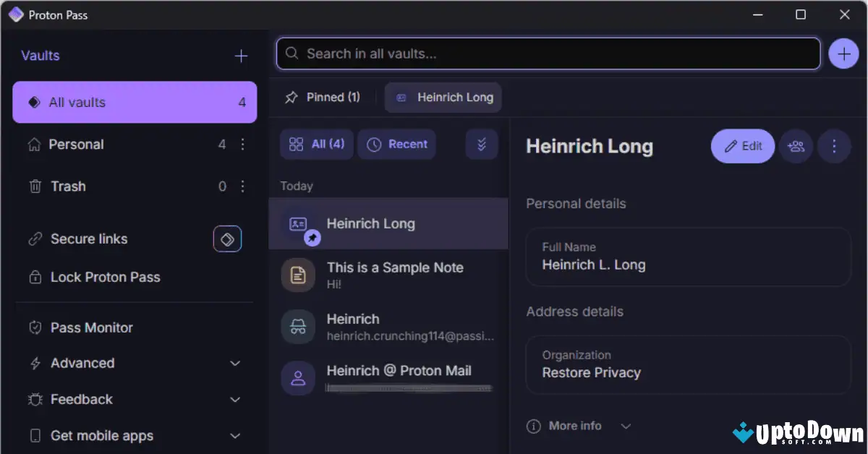Open the Trash three-dot menu

pyautogui.click(x=242, y=186)
